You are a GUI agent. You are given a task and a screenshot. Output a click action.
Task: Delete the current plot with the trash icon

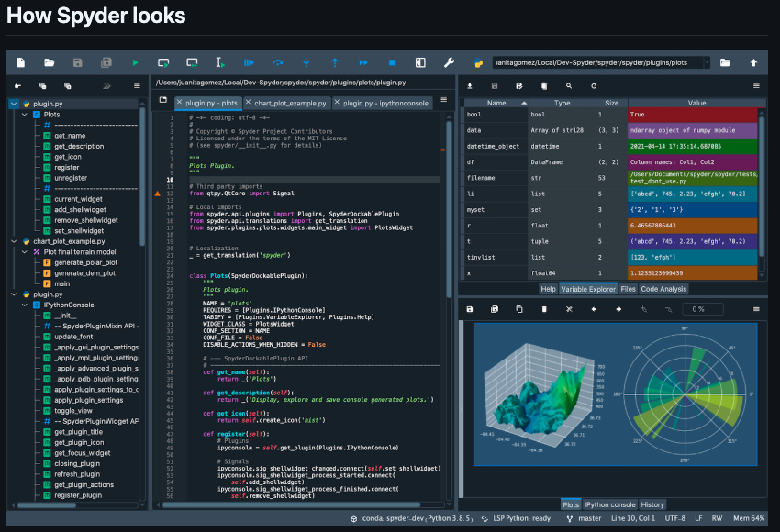(x=544, y=309)
